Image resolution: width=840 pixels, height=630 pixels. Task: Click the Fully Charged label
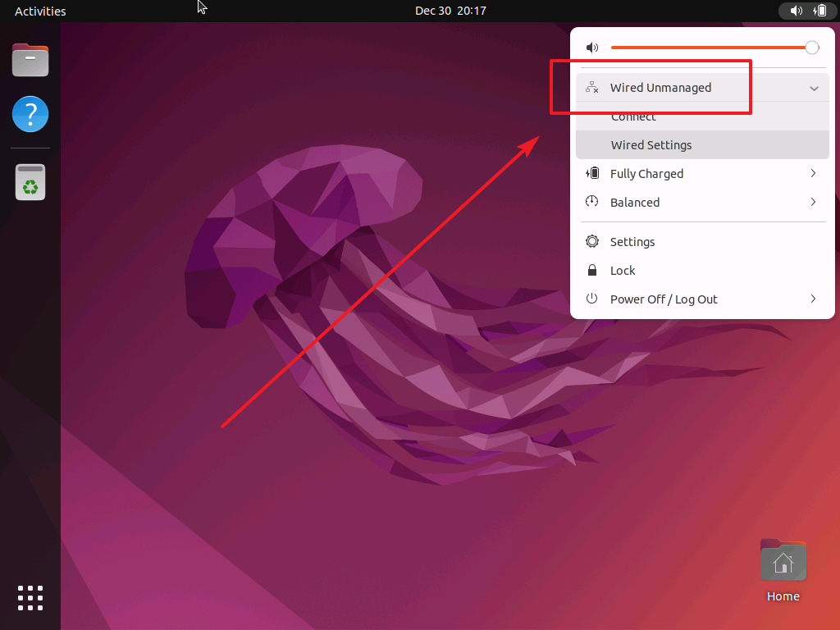click(646, 174)
